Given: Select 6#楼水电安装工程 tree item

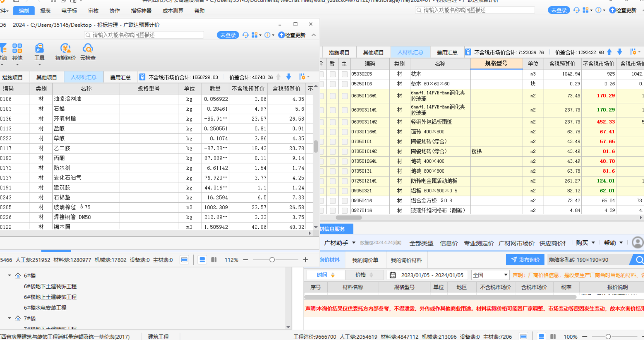Looking at the screenshot, I should click(x=45, y=307).
